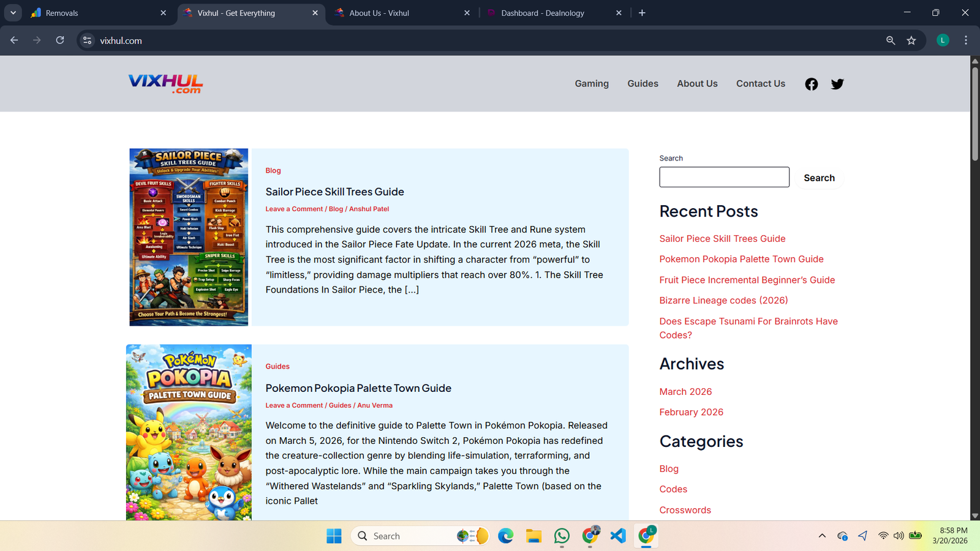The image size is (980, 551).
Task: Reload the page with the refresh icon
Action: coord(60,40)
